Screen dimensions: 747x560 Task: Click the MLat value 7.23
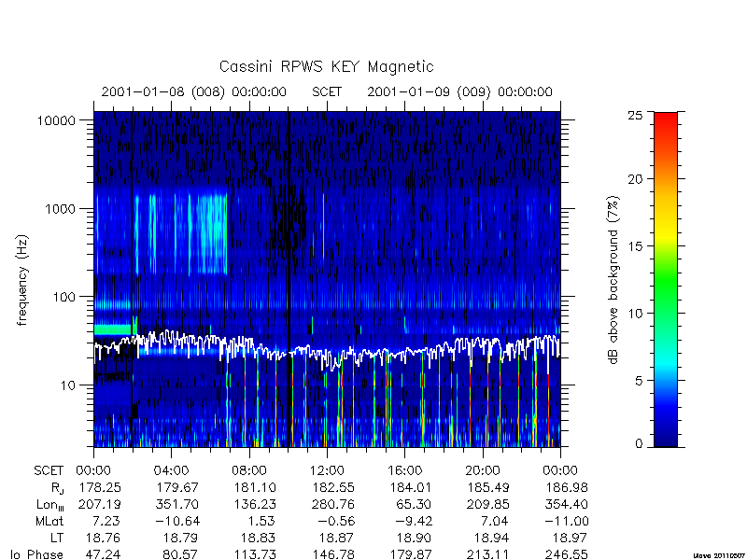[107, 522]
